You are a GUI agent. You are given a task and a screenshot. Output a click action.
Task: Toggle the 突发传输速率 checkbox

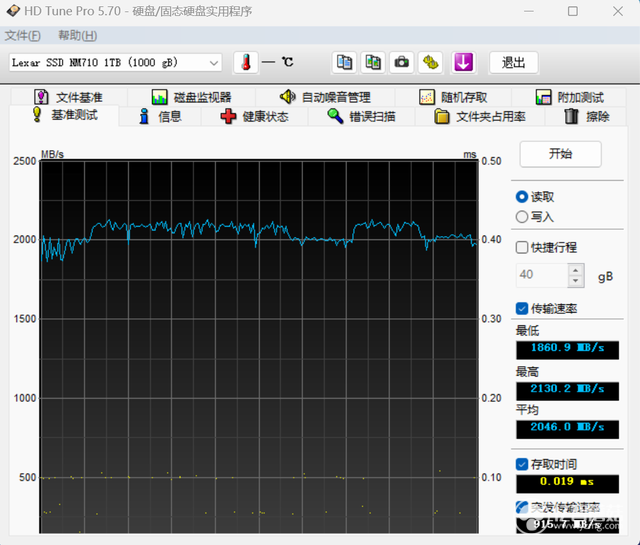(x=522, y=507)
